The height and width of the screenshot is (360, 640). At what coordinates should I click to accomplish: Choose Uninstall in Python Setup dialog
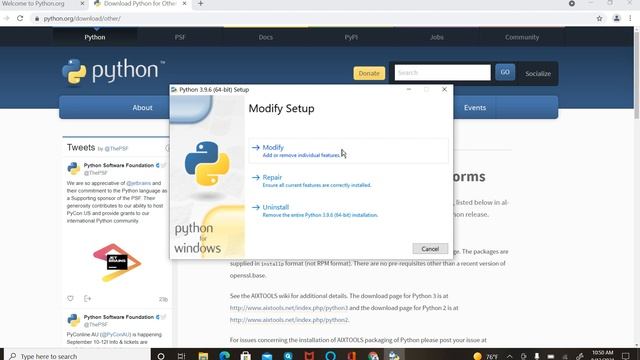tap(348, 211)
